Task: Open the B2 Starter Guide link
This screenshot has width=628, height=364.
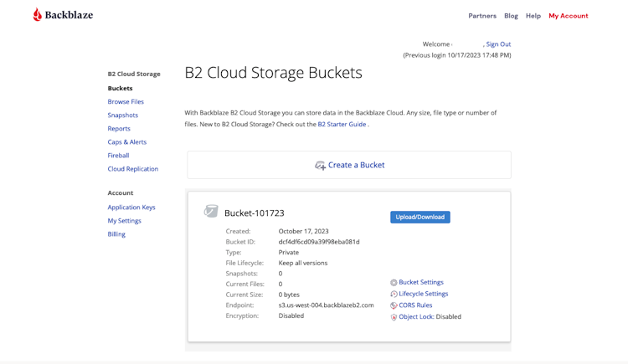Action: pyautogui.click(x=342, y=125)
